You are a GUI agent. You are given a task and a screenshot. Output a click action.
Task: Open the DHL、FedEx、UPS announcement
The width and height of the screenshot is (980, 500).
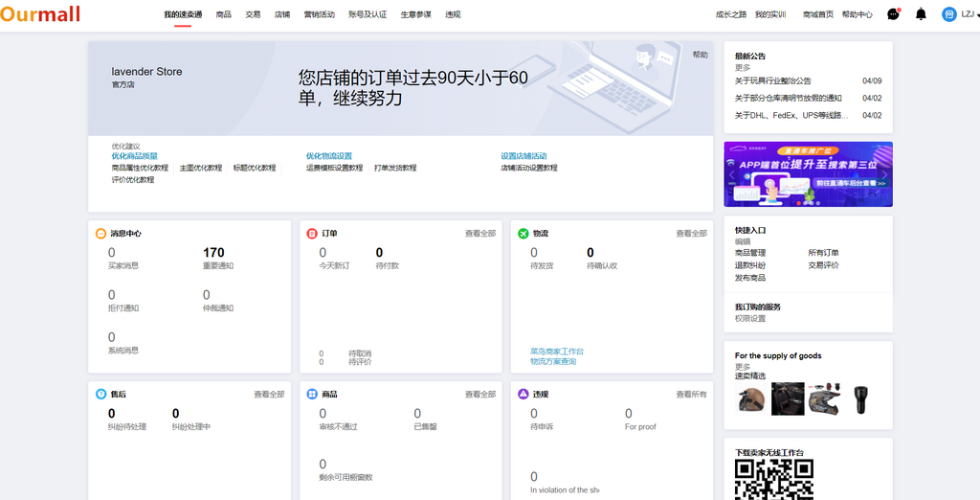(x=791, y=115)
